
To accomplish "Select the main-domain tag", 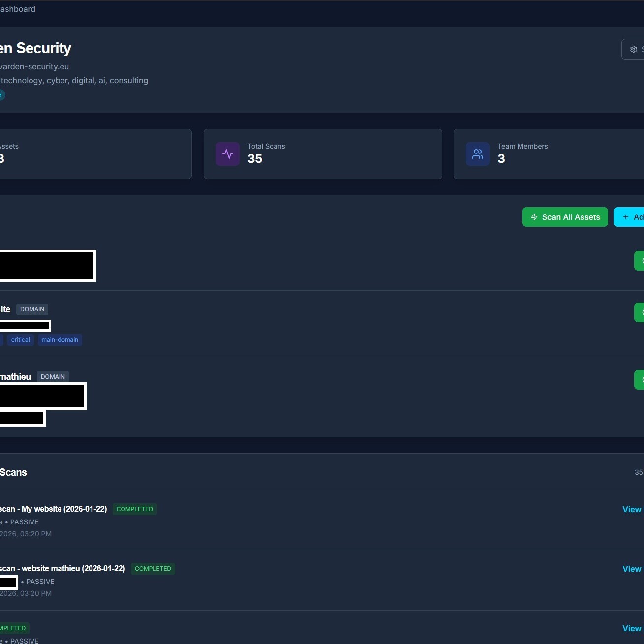I will (60, 340).
